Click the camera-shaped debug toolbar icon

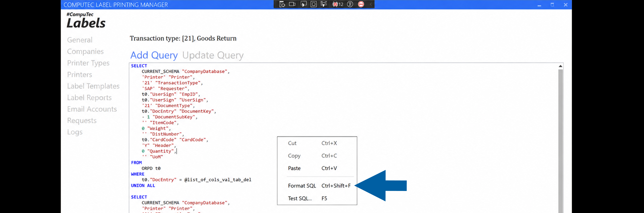point(292,4)
